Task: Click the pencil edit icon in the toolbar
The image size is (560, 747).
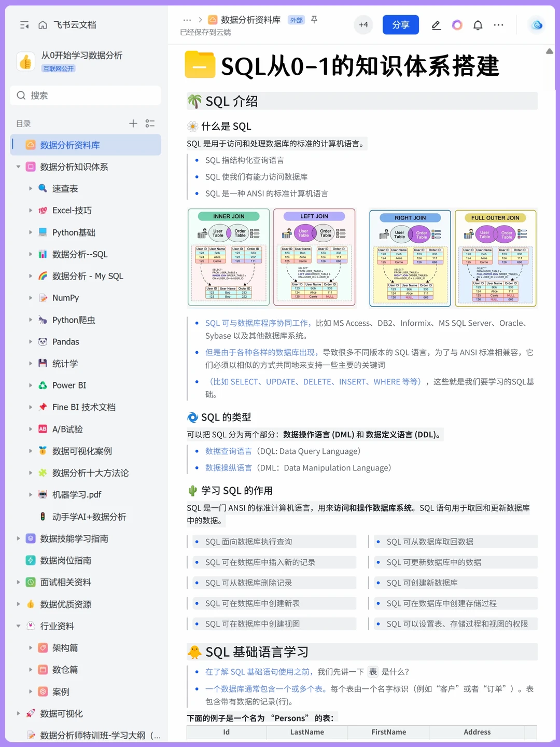Action: coord(436,24)
